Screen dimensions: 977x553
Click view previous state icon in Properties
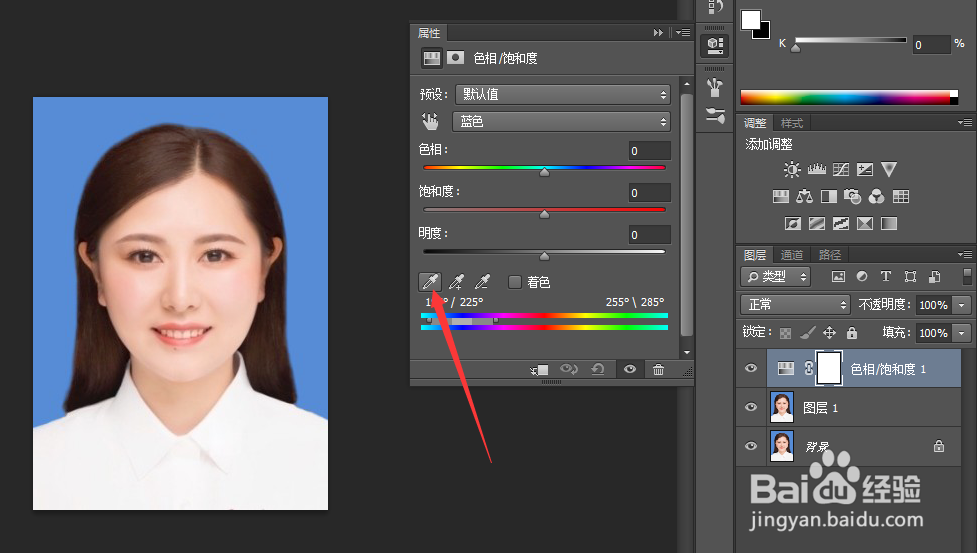[x=568, y=369]
